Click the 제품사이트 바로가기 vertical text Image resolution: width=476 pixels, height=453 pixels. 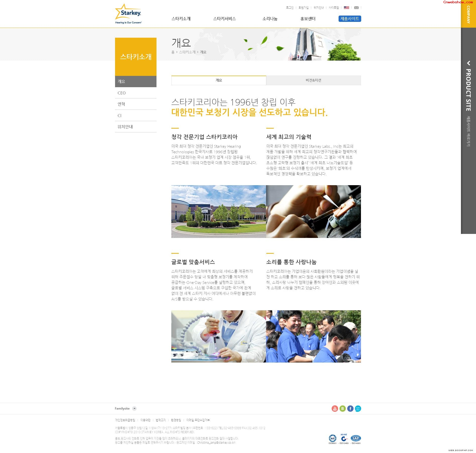(x=468, y=131)
